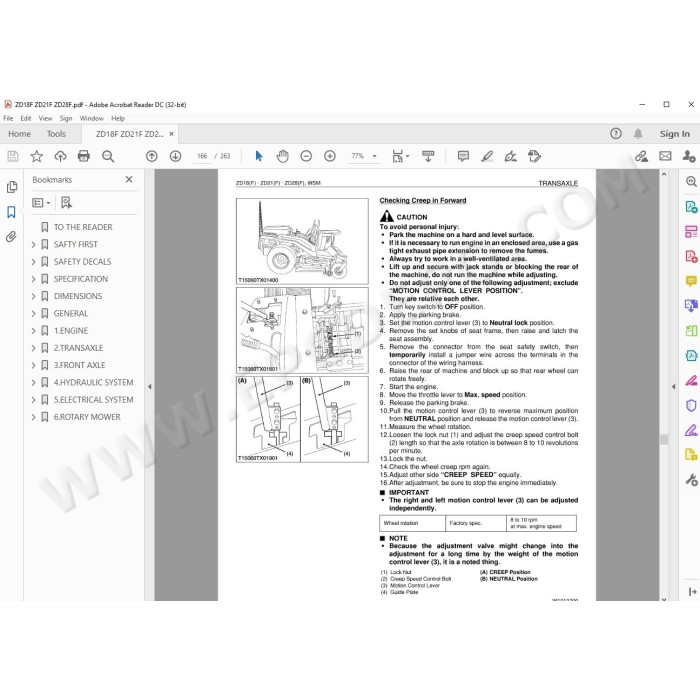Close the ZD18F ZD21F document tab
The image size is (700, 700).
point(171,134)
